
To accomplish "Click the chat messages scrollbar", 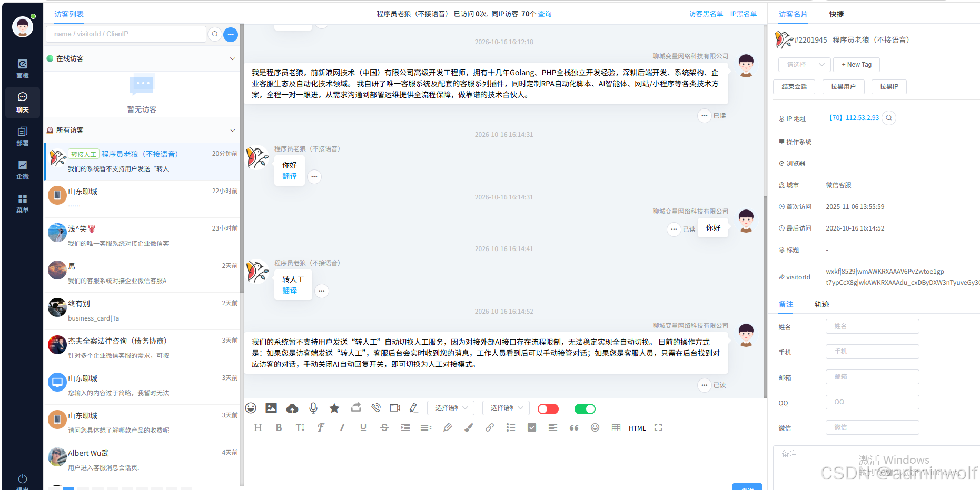I will (765, 297).
